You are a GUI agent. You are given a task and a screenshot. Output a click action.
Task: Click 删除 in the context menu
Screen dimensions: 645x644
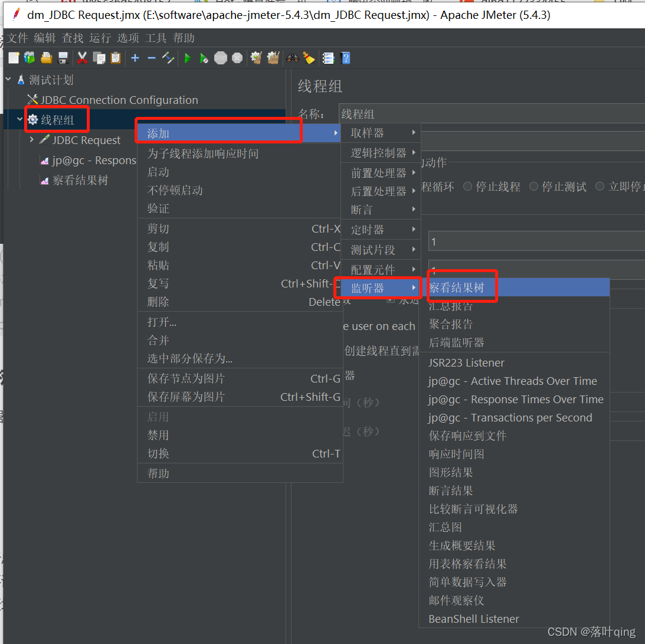(240, 302)
